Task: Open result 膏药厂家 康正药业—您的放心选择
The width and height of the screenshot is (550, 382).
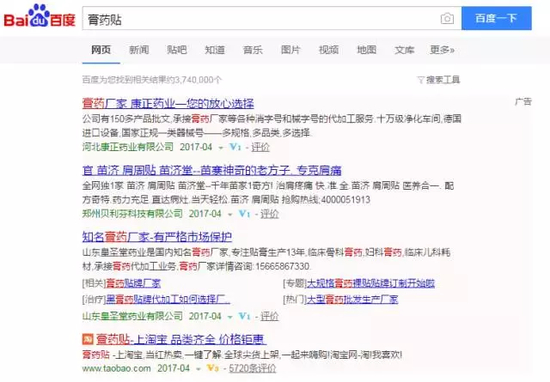Action: 168,103
